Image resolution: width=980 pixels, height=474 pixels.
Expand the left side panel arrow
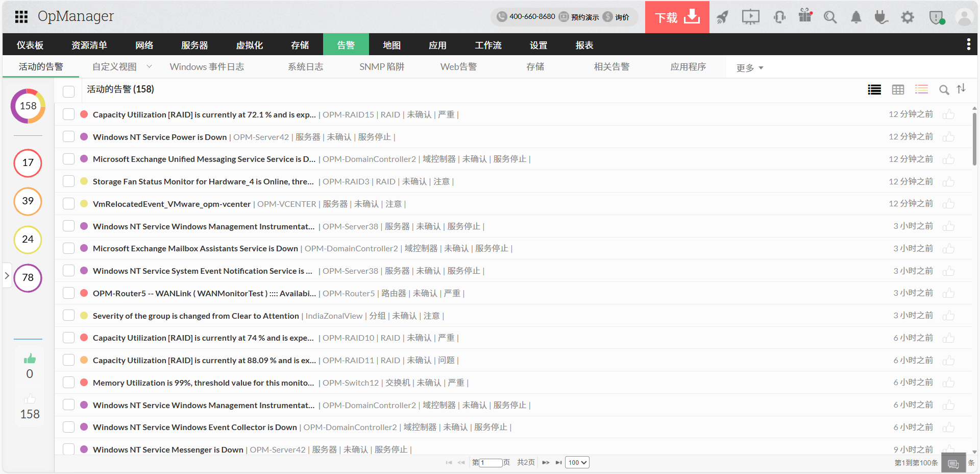click(x=7, y=275)
